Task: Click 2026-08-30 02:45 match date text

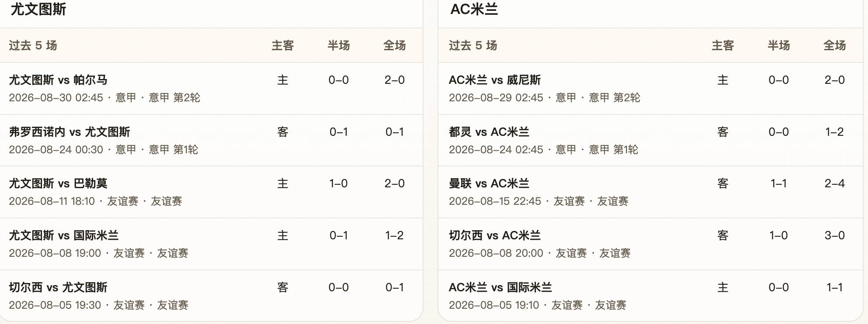Action: click(56, 98)
